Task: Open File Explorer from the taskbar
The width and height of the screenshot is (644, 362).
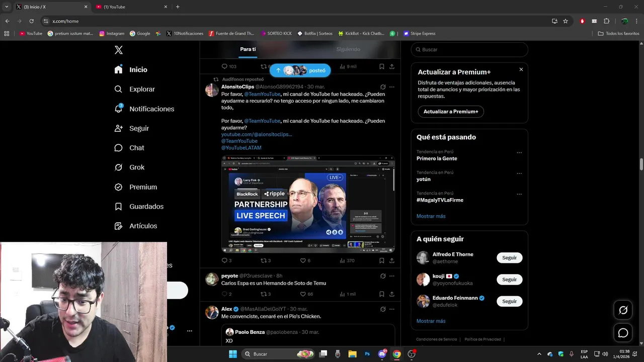Action: 352,354
